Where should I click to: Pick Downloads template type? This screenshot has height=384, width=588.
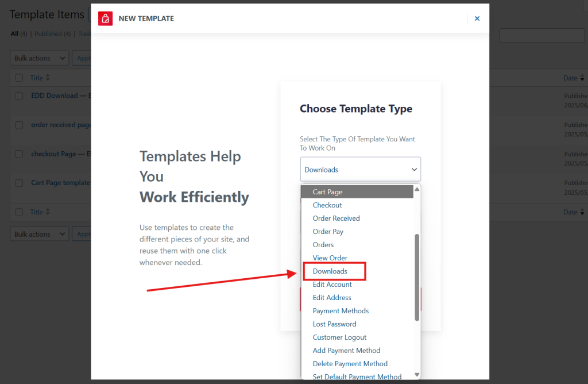point(357,271)
